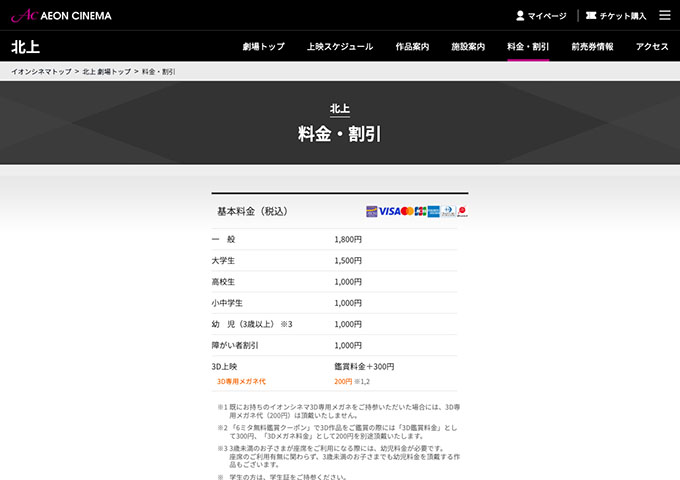Click 鑑賞料金＋300円 text
The width and height of the screenshot is (680, 480).
coord(364,366)
